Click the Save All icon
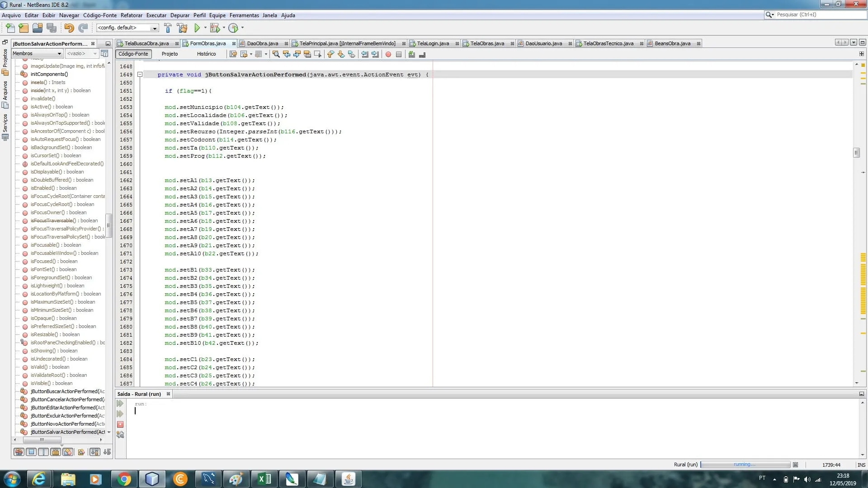 coord(52,28)
